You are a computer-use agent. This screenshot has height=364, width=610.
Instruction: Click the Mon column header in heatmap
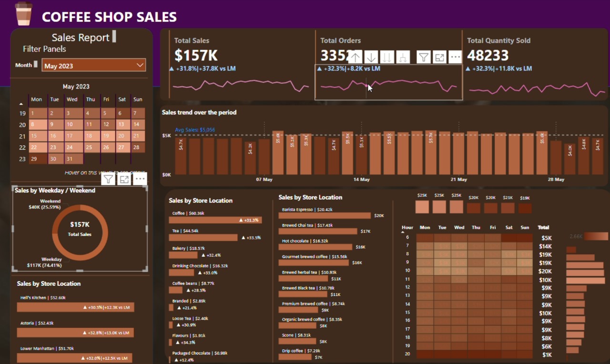click(x=425, y=227)
